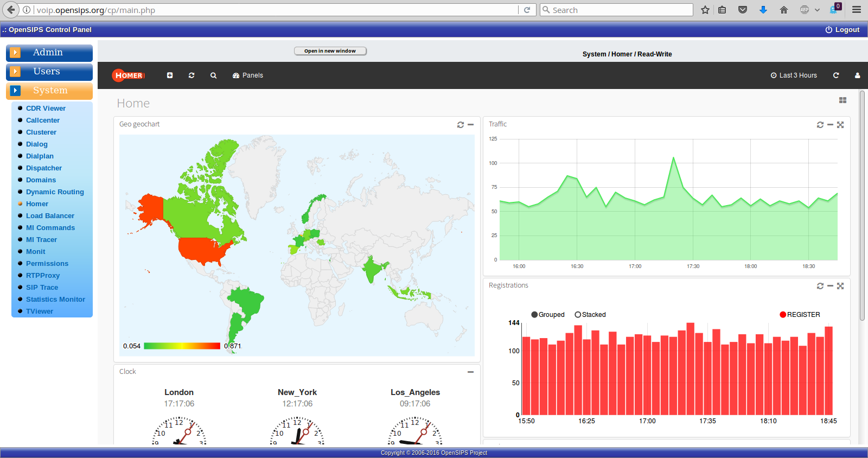Click the Homer logo in the toolbar
This screenshot has width=868, height=458.
[x=128, y=75]
